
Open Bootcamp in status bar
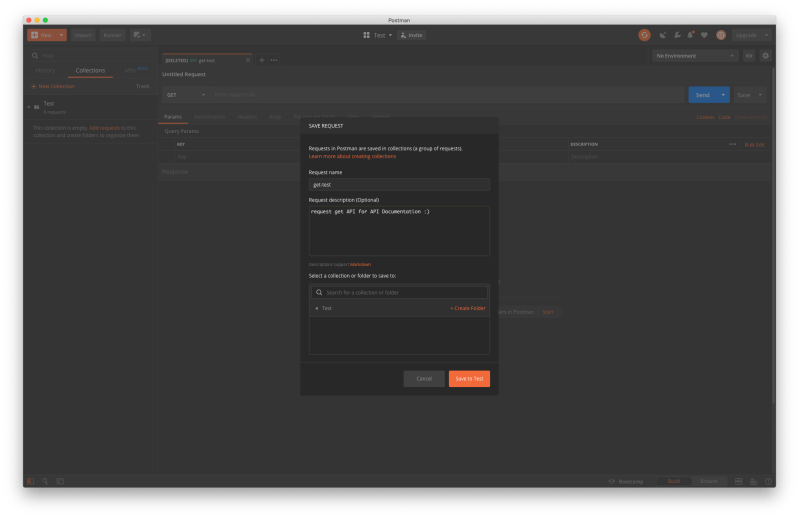[x=626, y=481]
